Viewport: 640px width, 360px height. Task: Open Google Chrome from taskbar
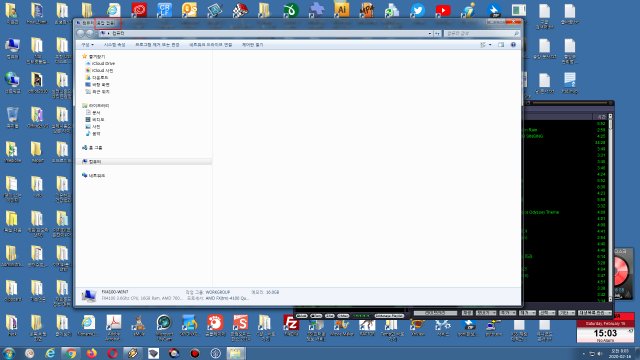click(71, 353)
